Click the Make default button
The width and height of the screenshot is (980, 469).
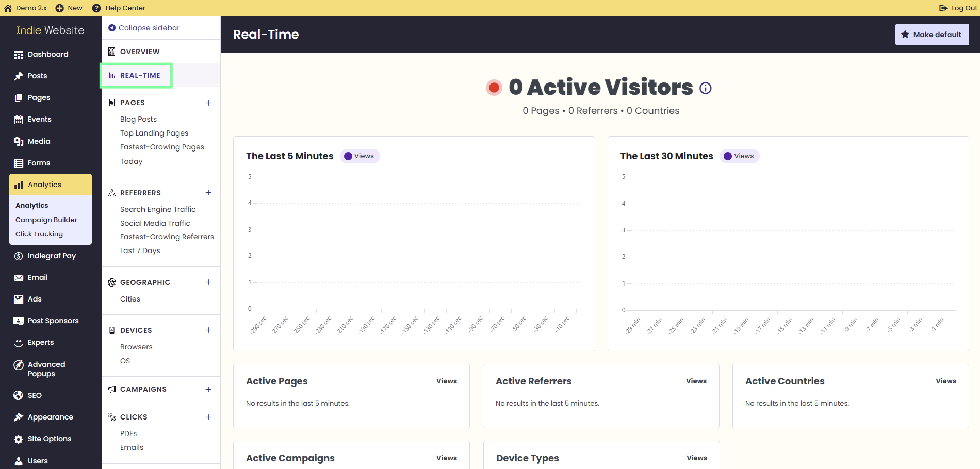point(932,35)
